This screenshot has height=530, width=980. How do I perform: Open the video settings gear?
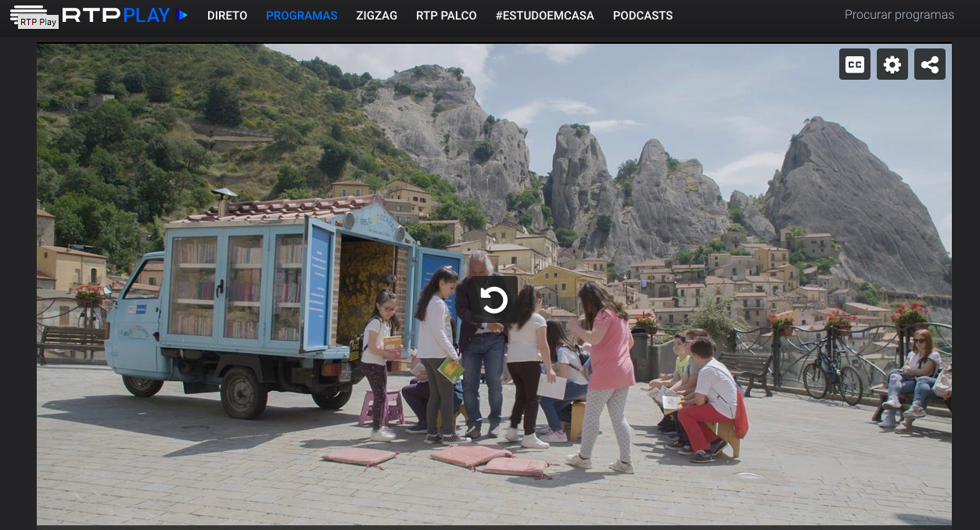click(x=892, y=65)
